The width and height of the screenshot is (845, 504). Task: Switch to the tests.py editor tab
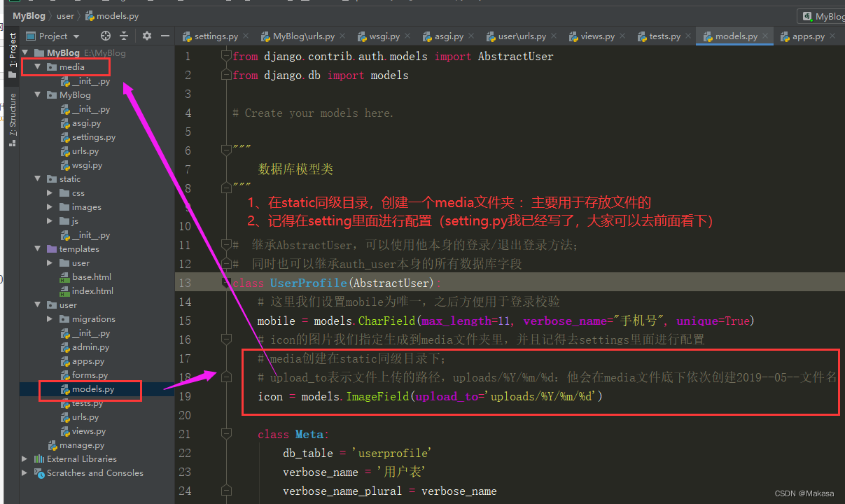tap(664, 36)
